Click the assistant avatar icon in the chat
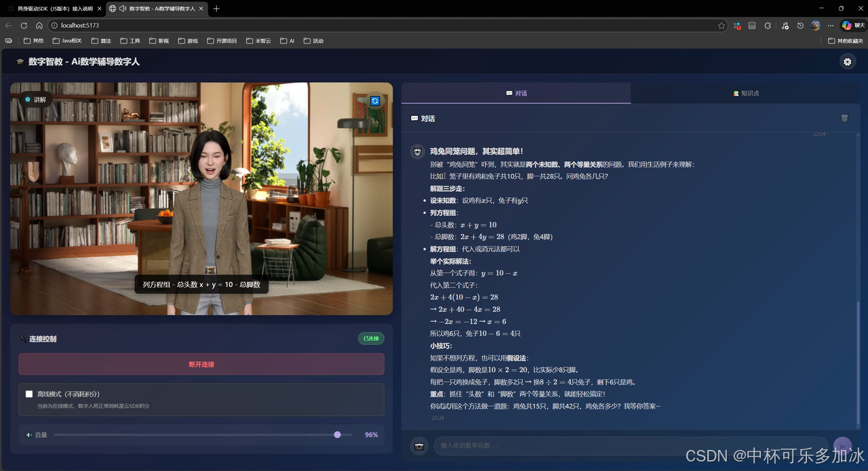This screenshot has width=868, height=471. (418, 152)
